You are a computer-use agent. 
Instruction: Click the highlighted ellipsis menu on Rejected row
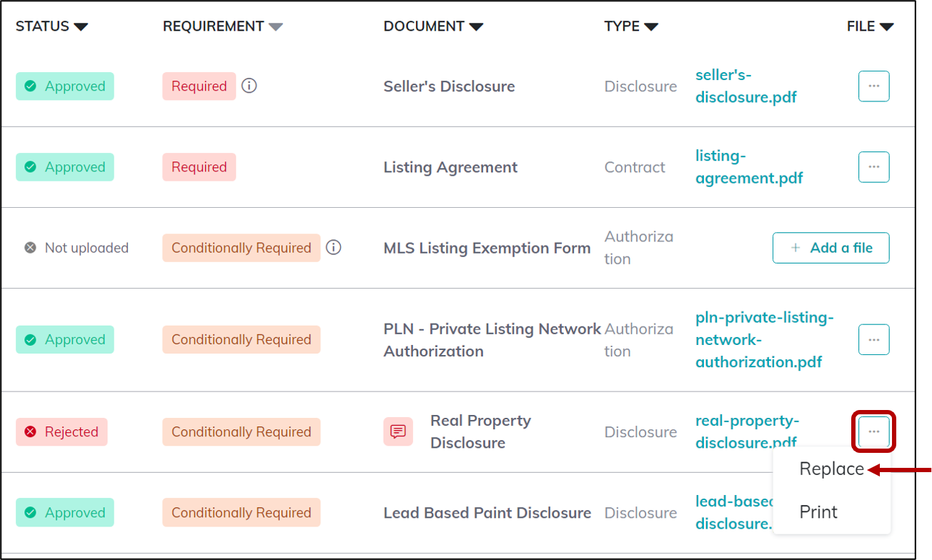click(873, 431)
